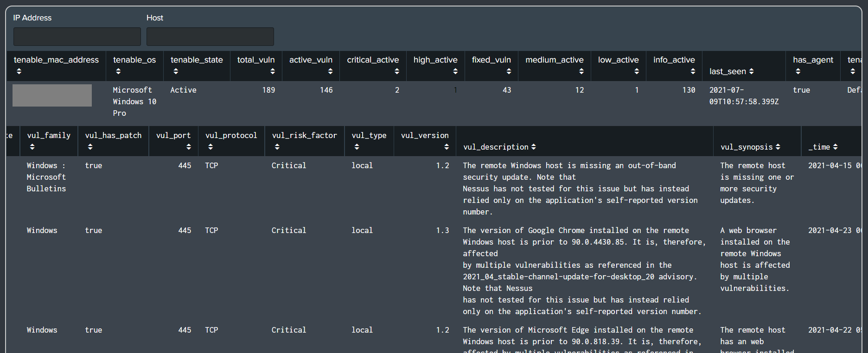Image resolution: width=868 pixels, height=353 pixels.
Task: Sort by tenable_state column arrows
Action: [x=176, y=71]
